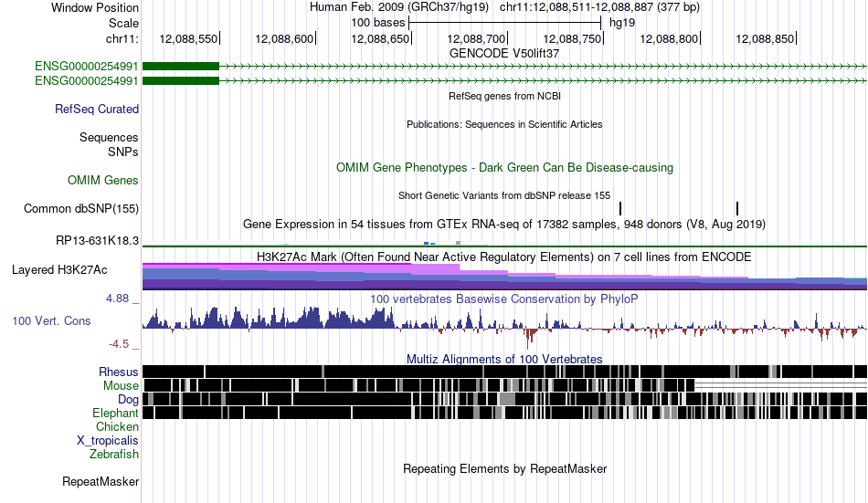Click the H3K27Ac layered signal graph
This screenshot has height=503, width=868.
pyautogui.click(x=505, y=277)
